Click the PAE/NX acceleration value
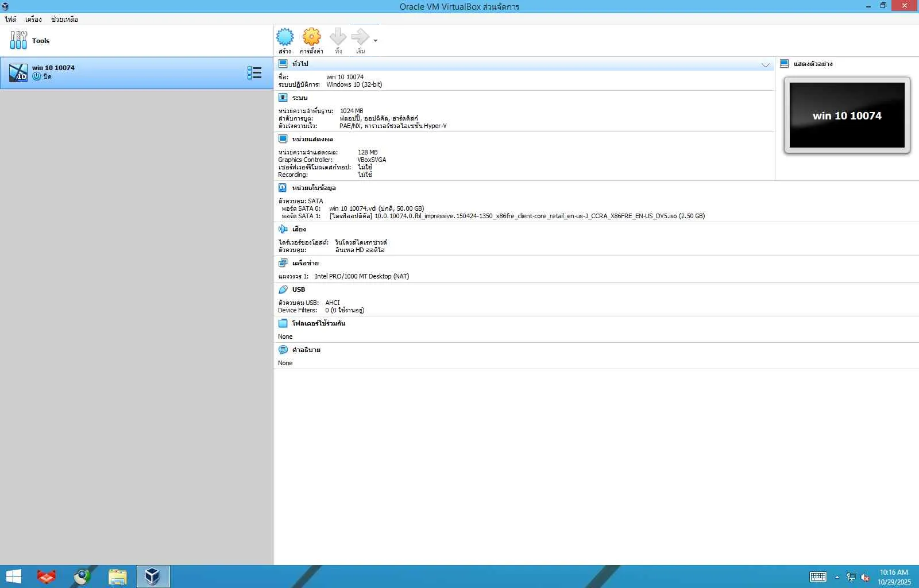919x588 pixels. coord(393,126)
